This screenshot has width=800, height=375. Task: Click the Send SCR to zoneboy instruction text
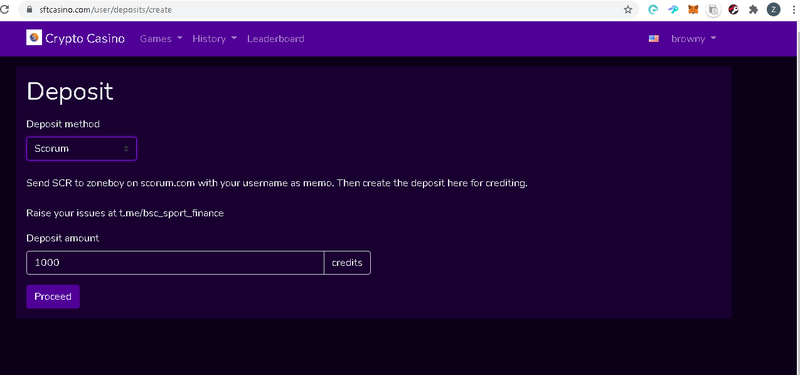277,183
